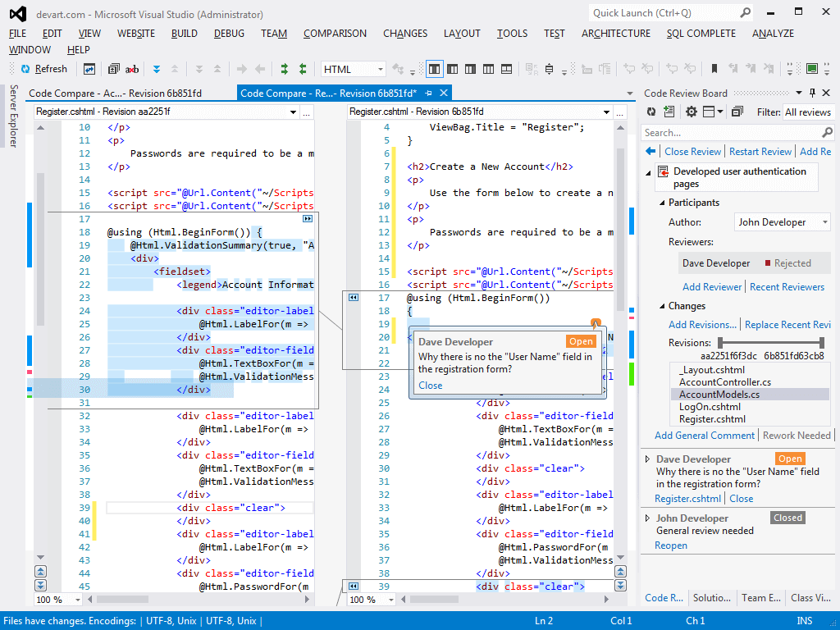The width and height of the screenshot is (840, 630).
Task: Click the refresh icon in Code Review Board
Action: coord(651,112)
